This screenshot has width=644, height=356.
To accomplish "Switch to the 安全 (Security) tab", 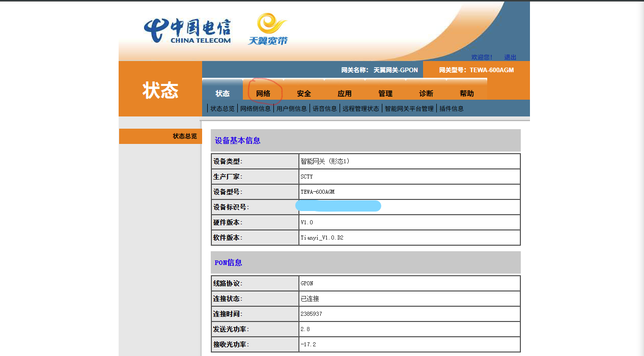I will 304,93.
